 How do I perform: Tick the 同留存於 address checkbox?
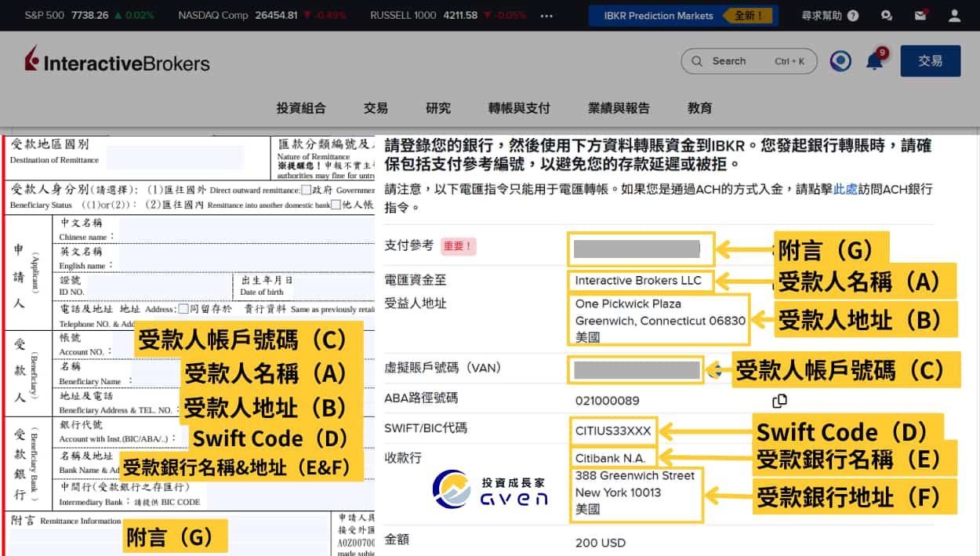point(183,309)
